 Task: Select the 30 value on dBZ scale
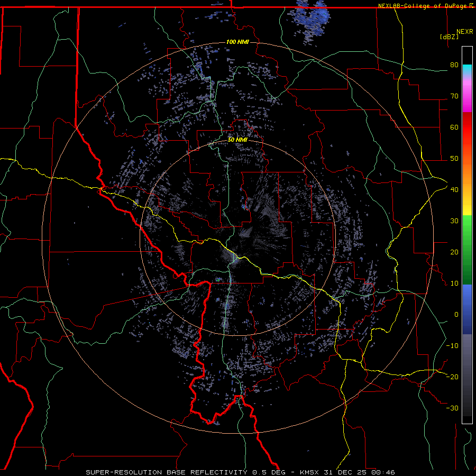[x=454, y=221]
